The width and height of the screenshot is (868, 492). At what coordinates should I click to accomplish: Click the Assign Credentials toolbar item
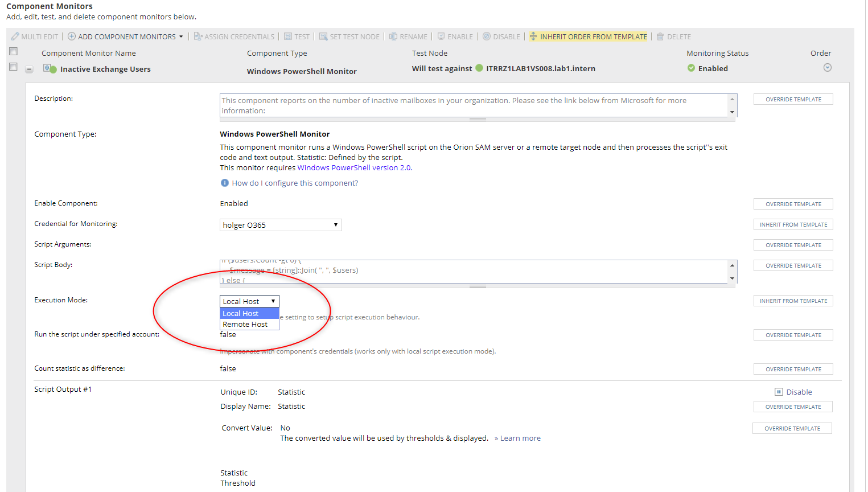point(234,36)
